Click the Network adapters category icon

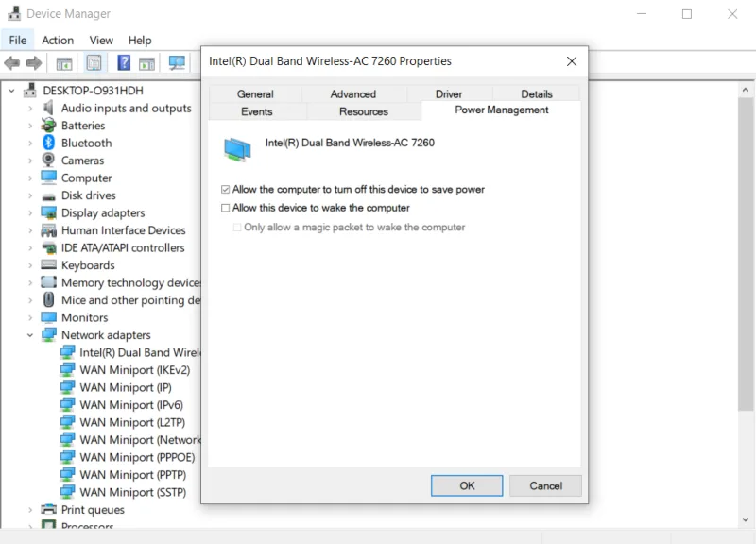(48, 335)
